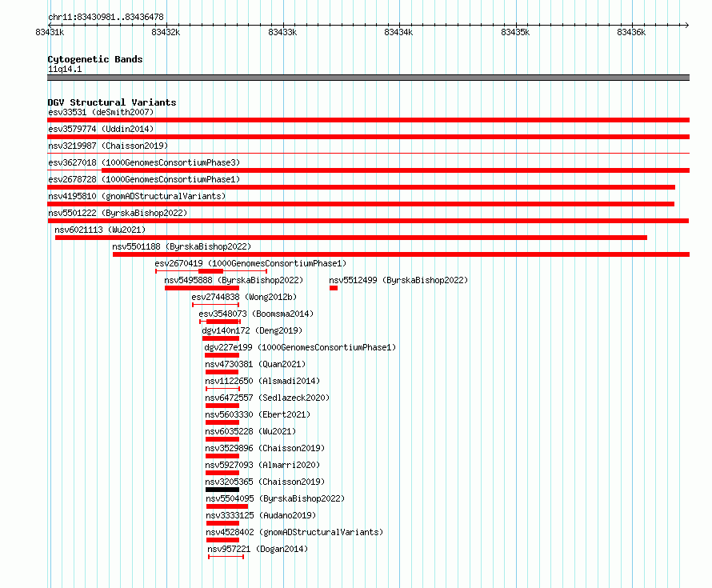
Task: Open nsv4528402 (gnomADStructuralVariants) label
Action: [294, 532]
